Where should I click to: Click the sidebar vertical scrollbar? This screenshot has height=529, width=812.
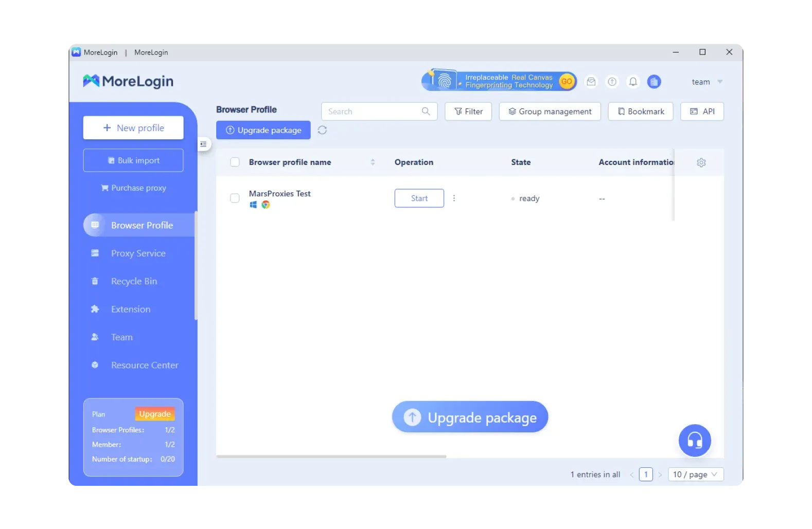coord(196,266)
